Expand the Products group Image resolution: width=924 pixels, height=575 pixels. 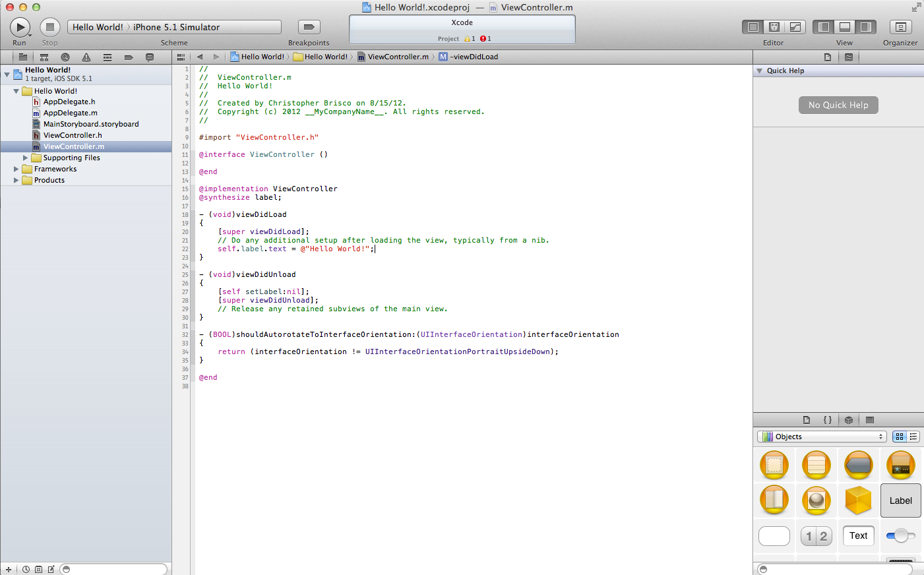[16, 180]
